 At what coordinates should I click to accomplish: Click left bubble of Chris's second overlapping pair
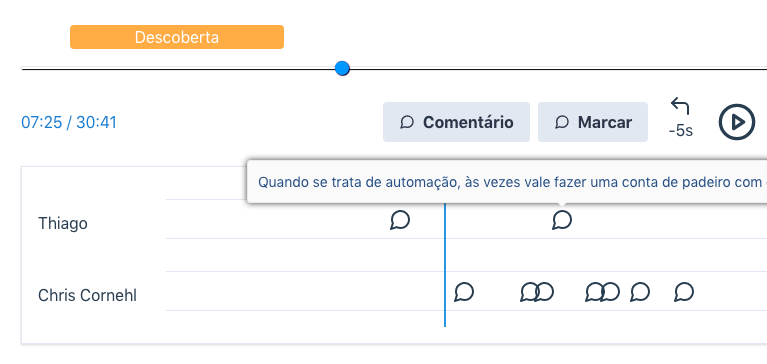pos(593,292)
